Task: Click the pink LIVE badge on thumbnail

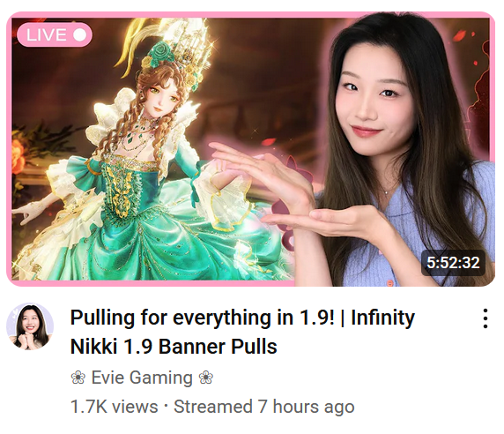Action: pyautogui.click(x=55, y=34)
